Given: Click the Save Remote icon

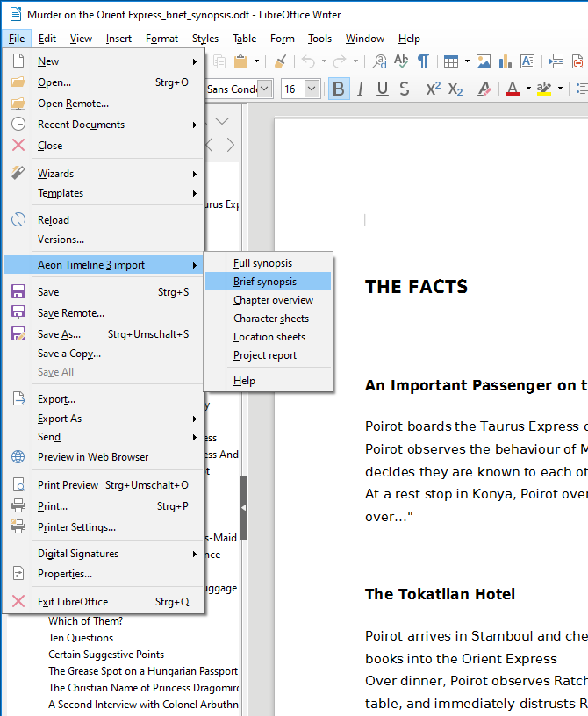Looking at the screenshot, I should pos(18,312).
